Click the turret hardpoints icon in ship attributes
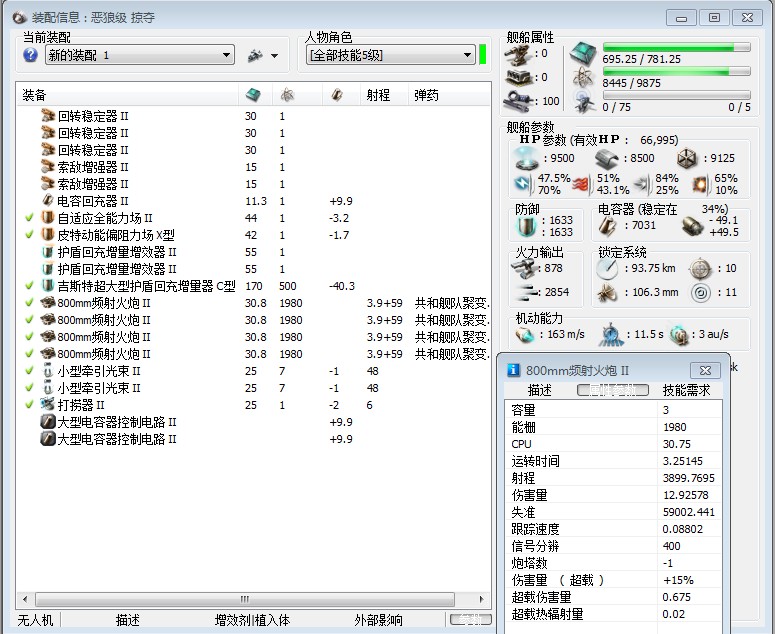775x634 pixels. tap(517, 54)
